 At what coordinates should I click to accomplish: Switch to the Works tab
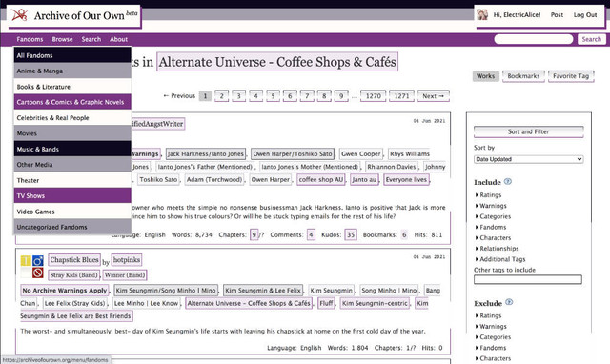click(x=485, y=76)
